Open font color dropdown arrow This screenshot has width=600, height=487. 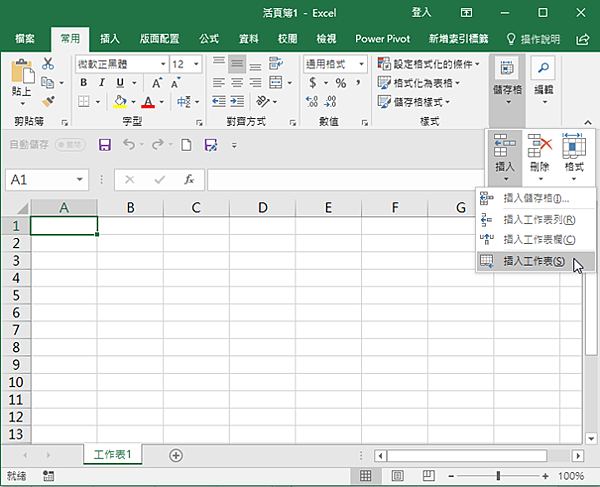[161, 102]
